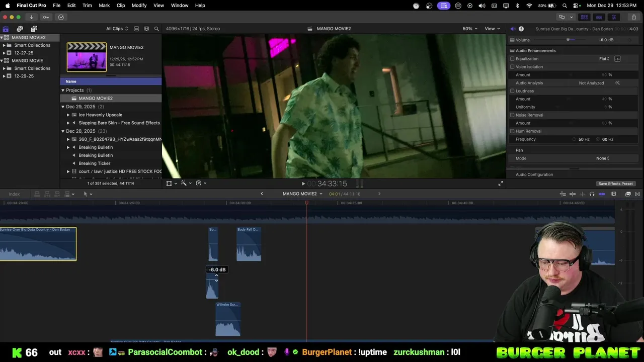Open the timeline MANGO MOVIE2 project dropdown
644x362 pixels.
coord(302,194)
